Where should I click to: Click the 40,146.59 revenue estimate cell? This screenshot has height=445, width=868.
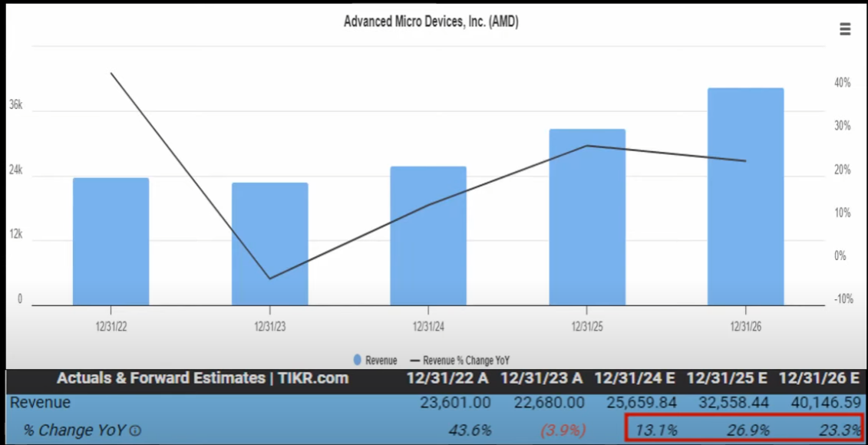click(819, 403)
